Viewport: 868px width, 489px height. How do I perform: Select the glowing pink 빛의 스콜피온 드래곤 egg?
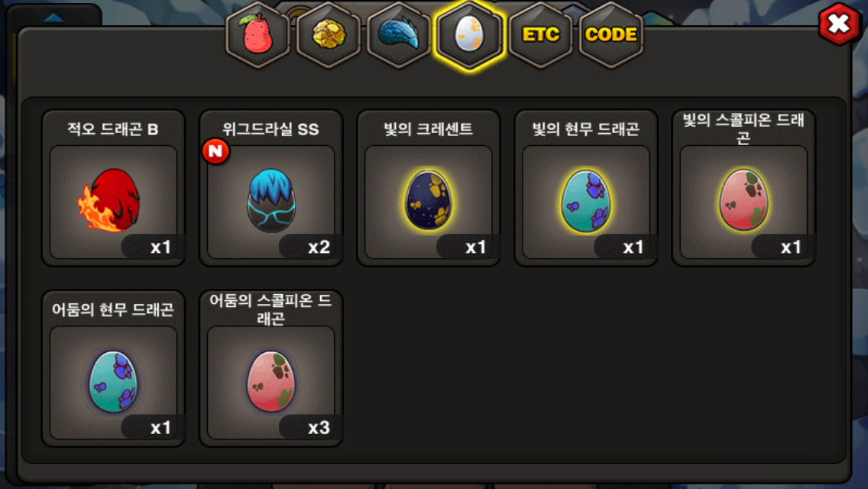click(x=743, y=202)
